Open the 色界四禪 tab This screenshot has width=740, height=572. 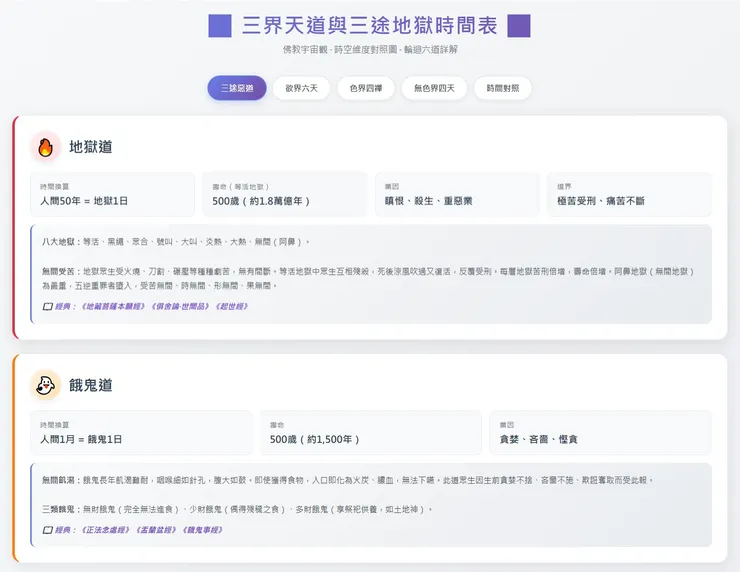click(x=366, y=88)
